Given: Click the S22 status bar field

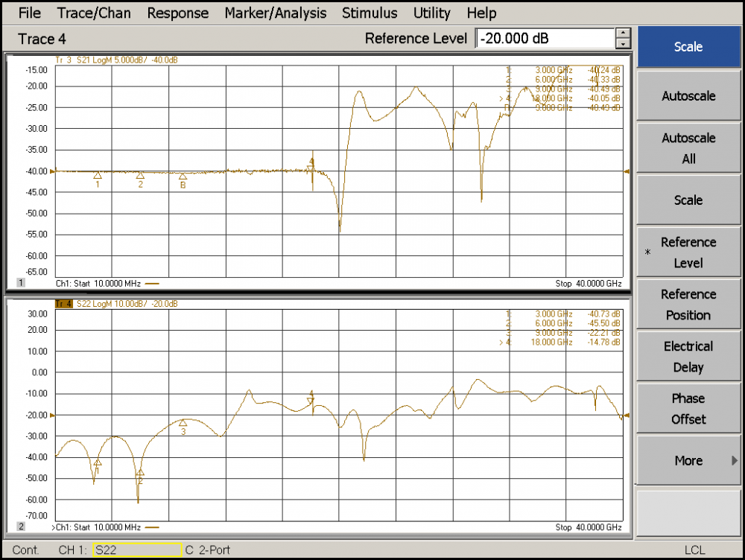Looking at the screenshot, I should coord(137,550).
